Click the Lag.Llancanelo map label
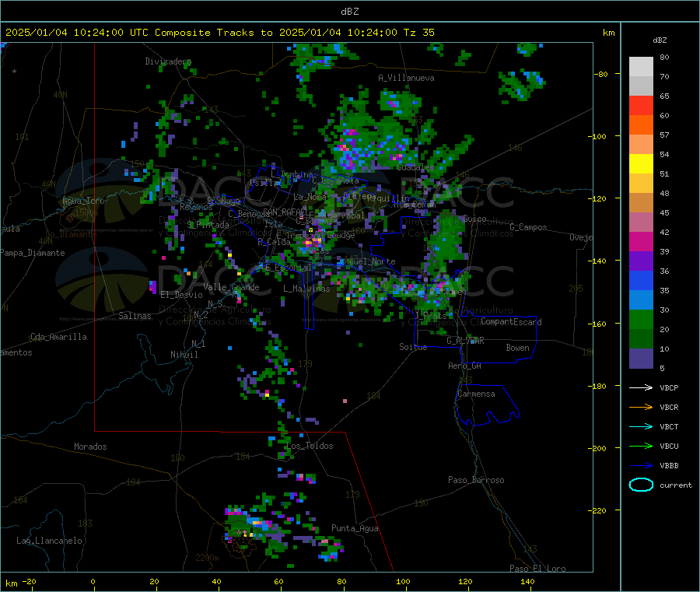The width and height of the screenshot is (700, 592). 49,541
